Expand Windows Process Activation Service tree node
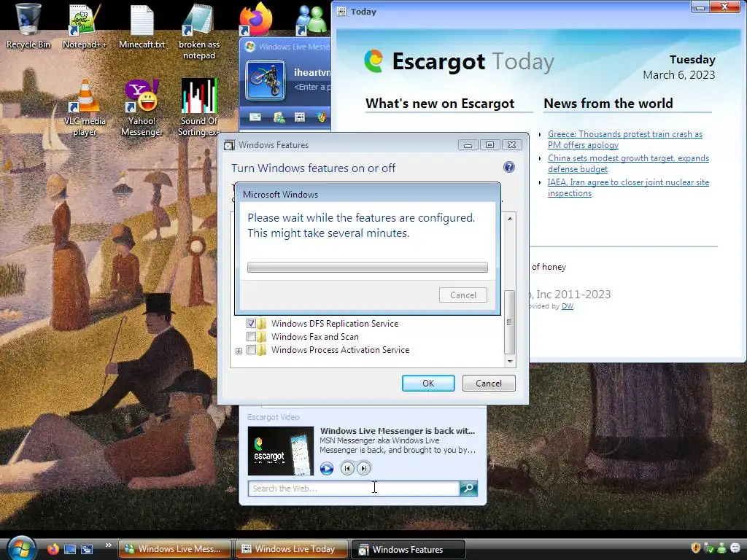 tap(239, 351)
